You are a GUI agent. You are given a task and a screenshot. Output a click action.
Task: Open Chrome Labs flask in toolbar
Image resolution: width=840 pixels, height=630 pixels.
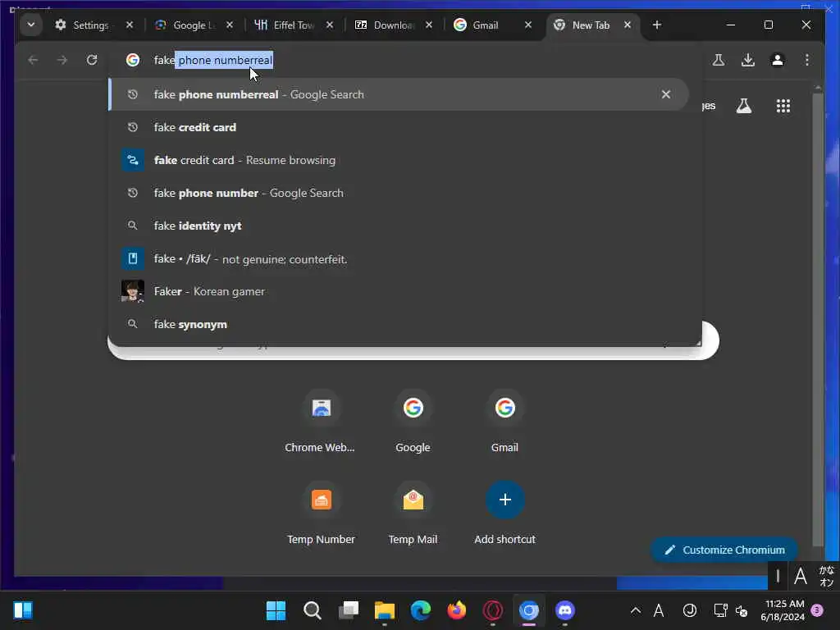tap(719, 60)
